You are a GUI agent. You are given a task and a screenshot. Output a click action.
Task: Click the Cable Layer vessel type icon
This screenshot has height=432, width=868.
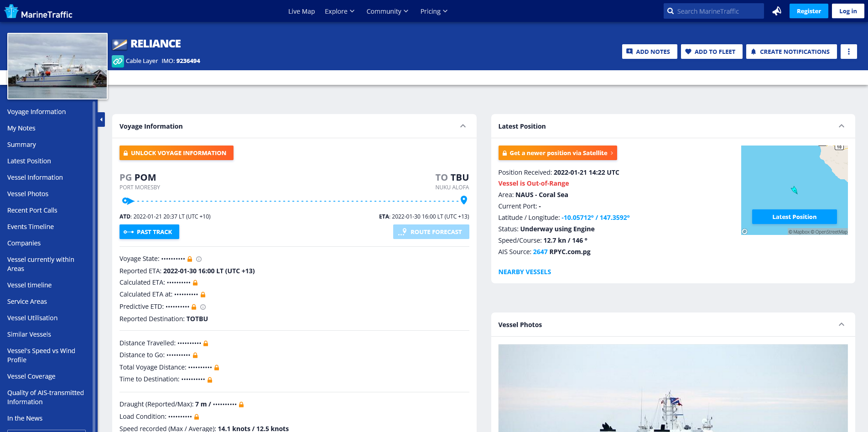click(x=118, y=61)
